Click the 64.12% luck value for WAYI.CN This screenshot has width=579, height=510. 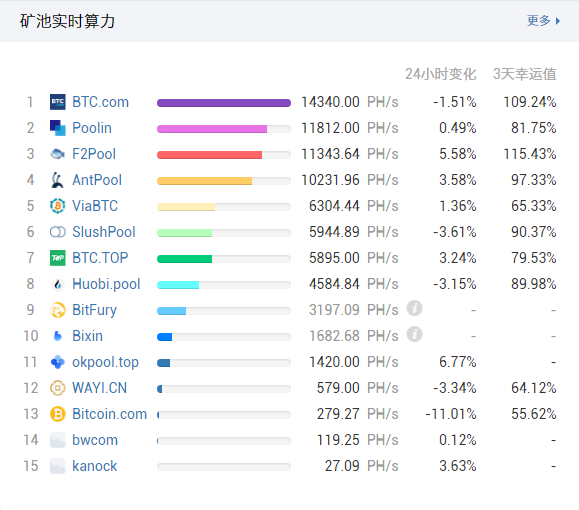(x=534, y=388)
